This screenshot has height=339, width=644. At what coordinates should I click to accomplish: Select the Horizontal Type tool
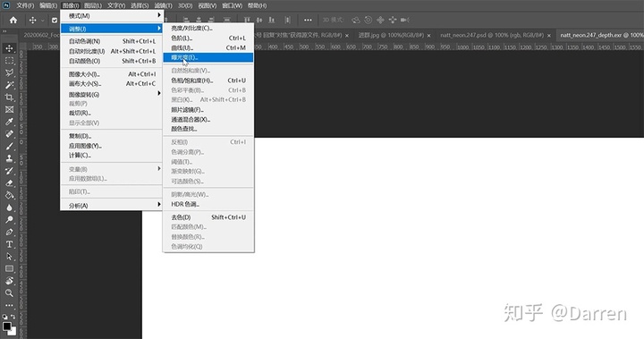[9, 244]
